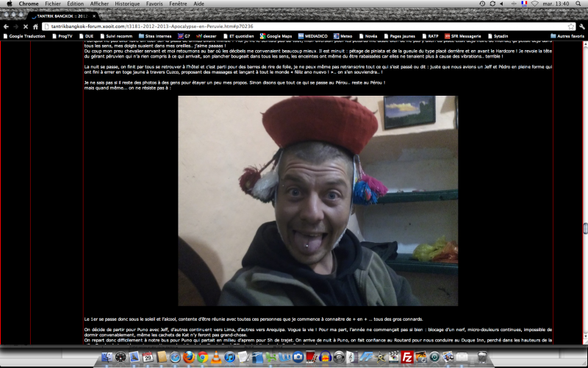The height and width of the screenshot is (368, 588).
Task: Open the RATP bookmark
Action: [430, 36]
